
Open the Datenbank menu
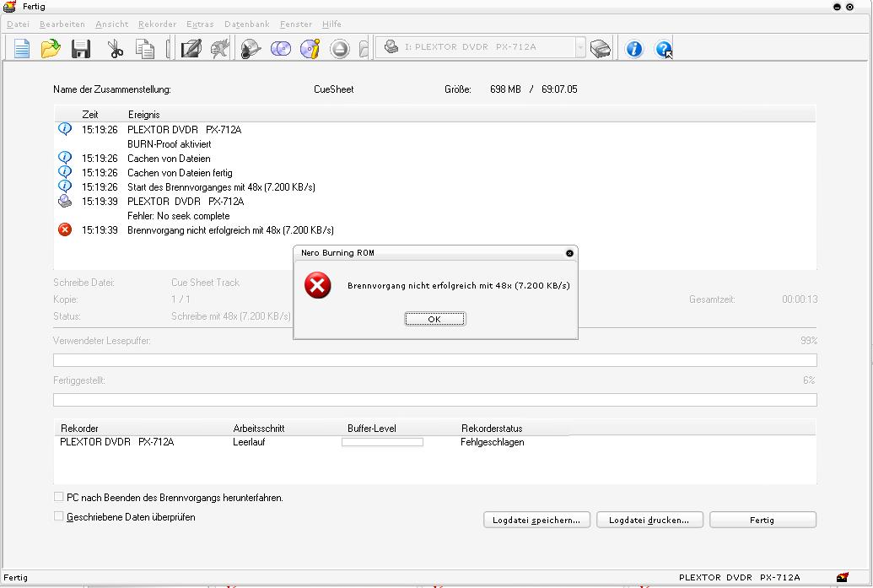247,24
